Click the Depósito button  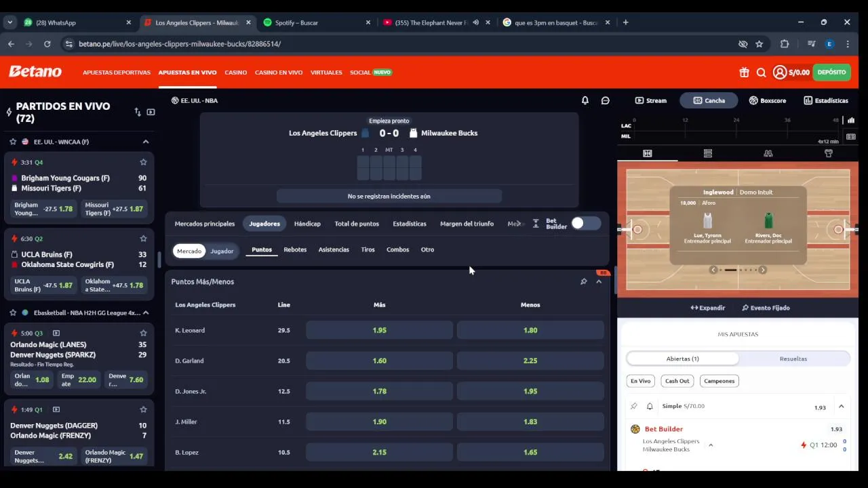831,73
